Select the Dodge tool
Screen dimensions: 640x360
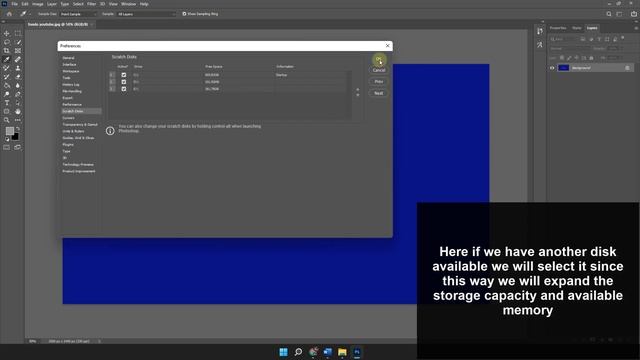click(7, 94)
